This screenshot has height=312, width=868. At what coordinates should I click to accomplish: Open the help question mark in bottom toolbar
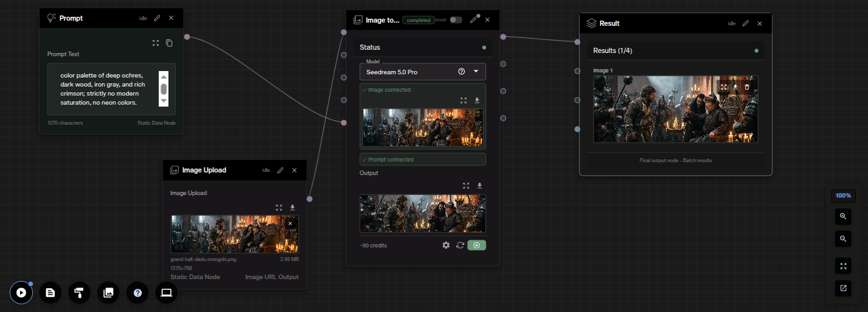[137, 293]
